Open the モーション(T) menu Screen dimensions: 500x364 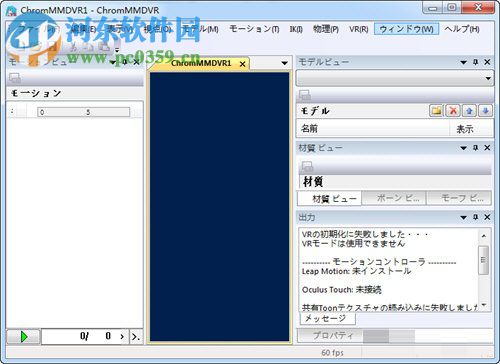tap(254, 29)
